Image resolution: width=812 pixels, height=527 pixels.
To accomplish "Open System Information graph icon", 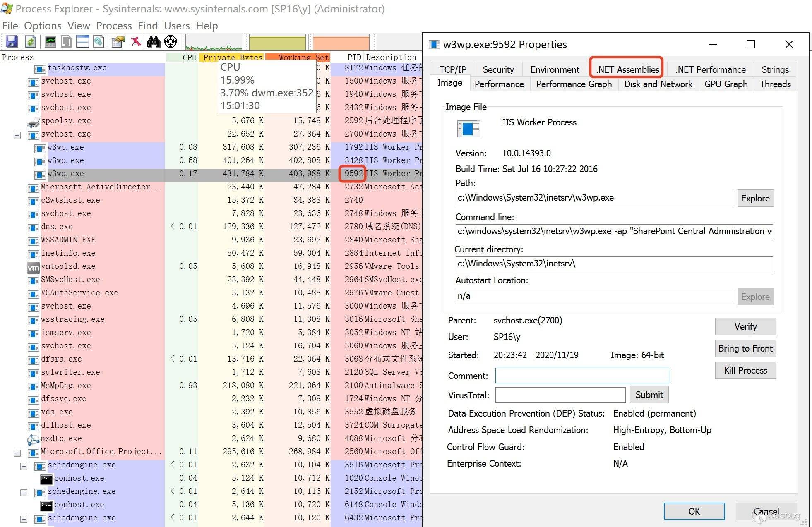I will (50, 41).
